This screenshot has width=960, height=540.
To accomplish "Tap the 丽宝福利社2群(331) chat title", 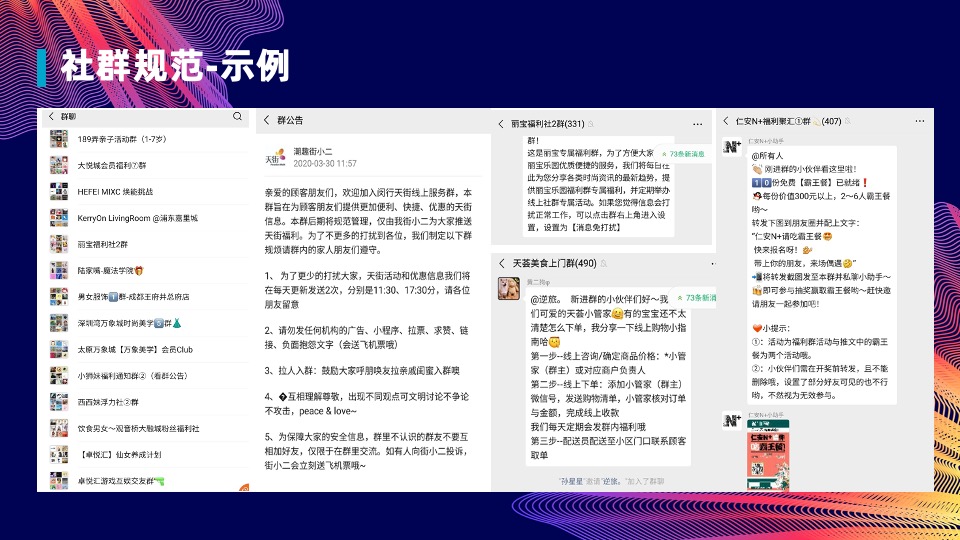I will [x=547, y=124].
